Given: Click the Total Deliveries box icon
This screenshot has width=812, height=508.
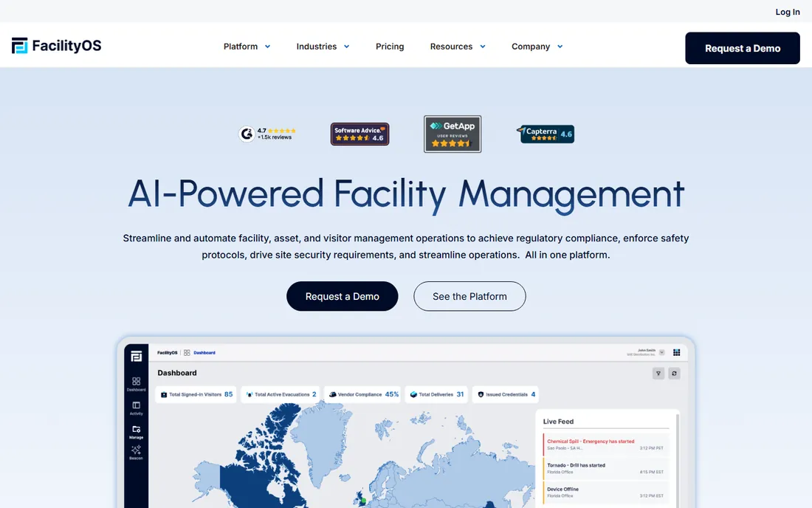Looking at the screenshot, I should pos(413,394).
